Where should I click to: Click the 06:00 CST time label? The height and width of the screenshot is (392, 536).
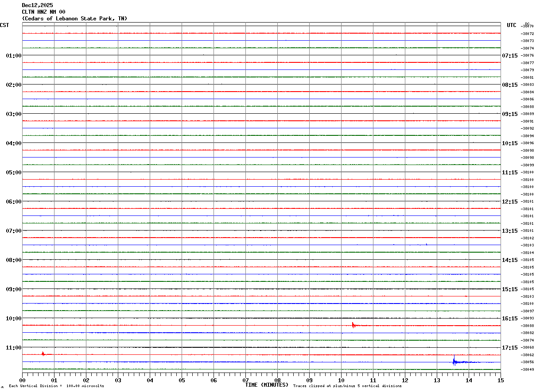[14, 201]
